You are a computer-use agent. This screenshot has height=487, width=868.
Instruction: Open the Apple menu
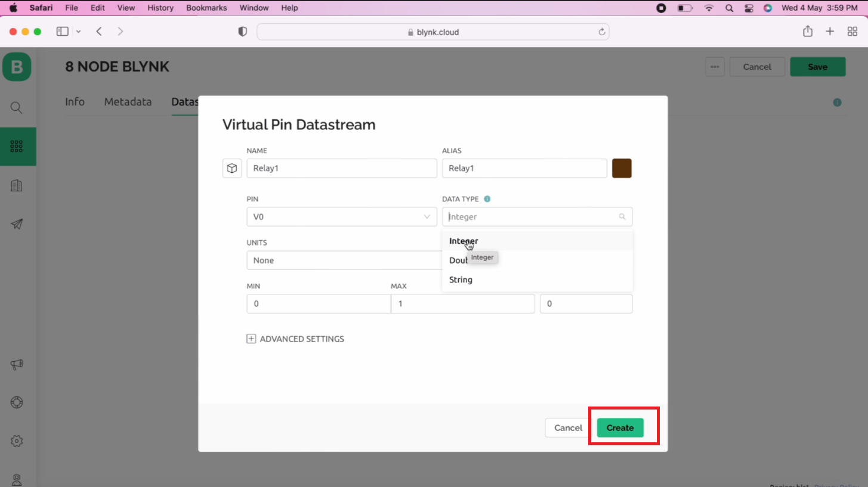click(13, 8)
